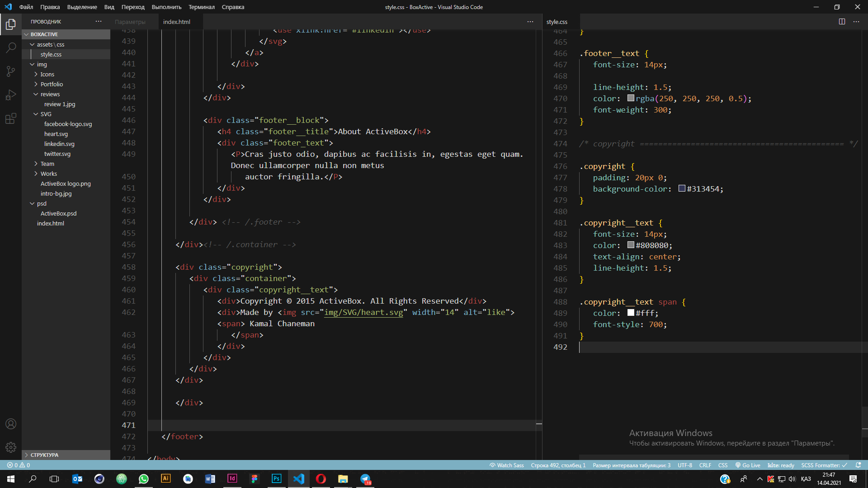This screenshot has width=868, height=488.
Task: Open the Терминал menu
Action: [201, 7]
